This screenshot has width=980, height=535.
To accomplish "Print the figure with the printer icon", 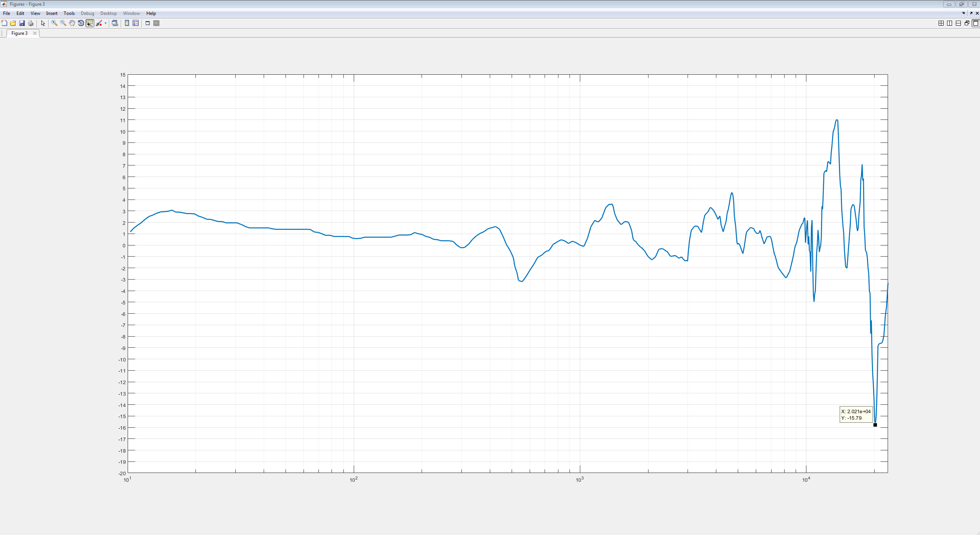I will [x=31, y=23].
